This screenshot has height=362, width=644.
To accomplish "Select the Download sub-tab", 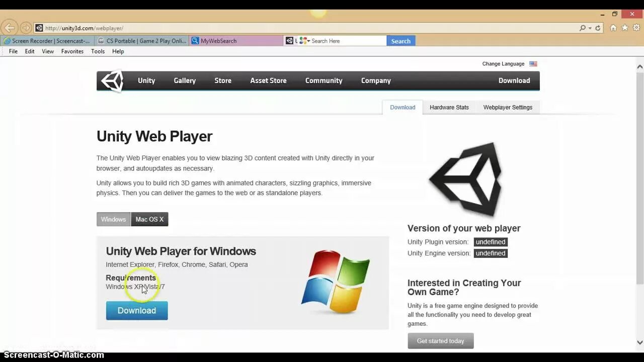I will point(403,107).
